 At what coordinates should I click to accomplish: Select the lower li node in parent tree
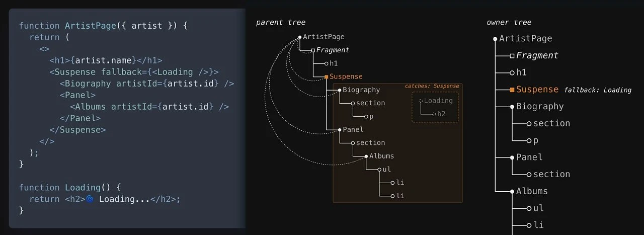399,196
